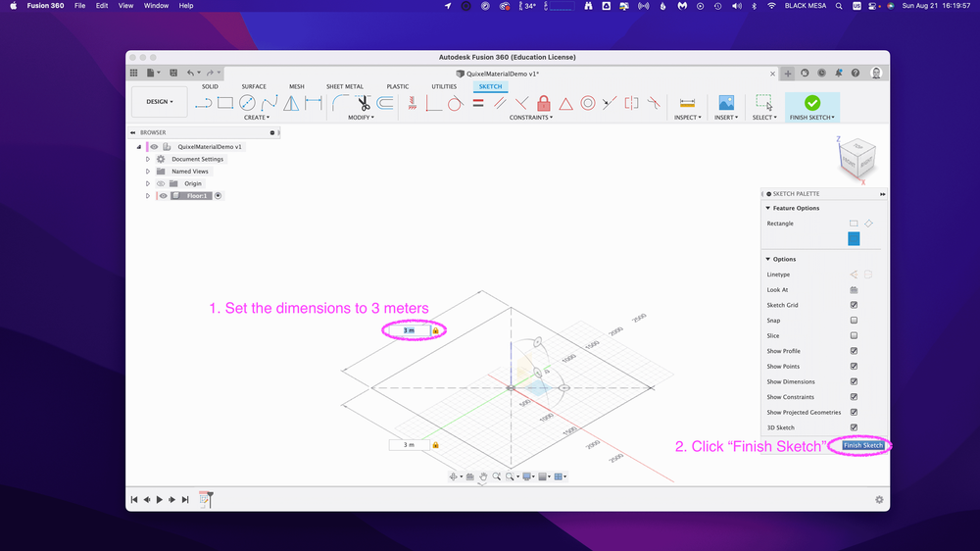
Task: Open the DESIGN workspace dropdown
Action: tap(160, 102)
